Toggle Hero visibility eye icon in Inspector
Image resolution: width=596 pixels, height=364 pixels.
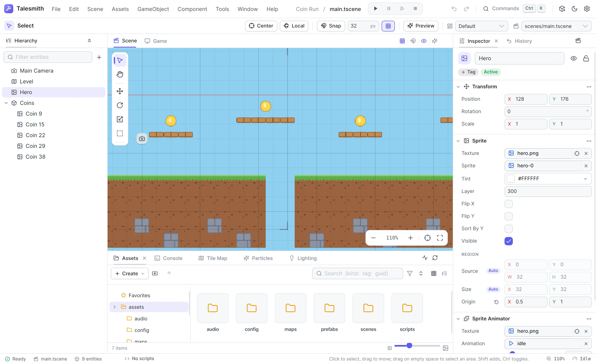(573, 58)
